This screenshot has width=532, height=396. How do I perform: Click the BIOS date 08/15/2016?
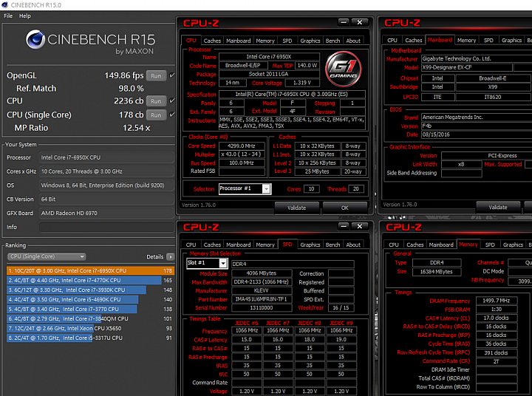pos(477,134)
